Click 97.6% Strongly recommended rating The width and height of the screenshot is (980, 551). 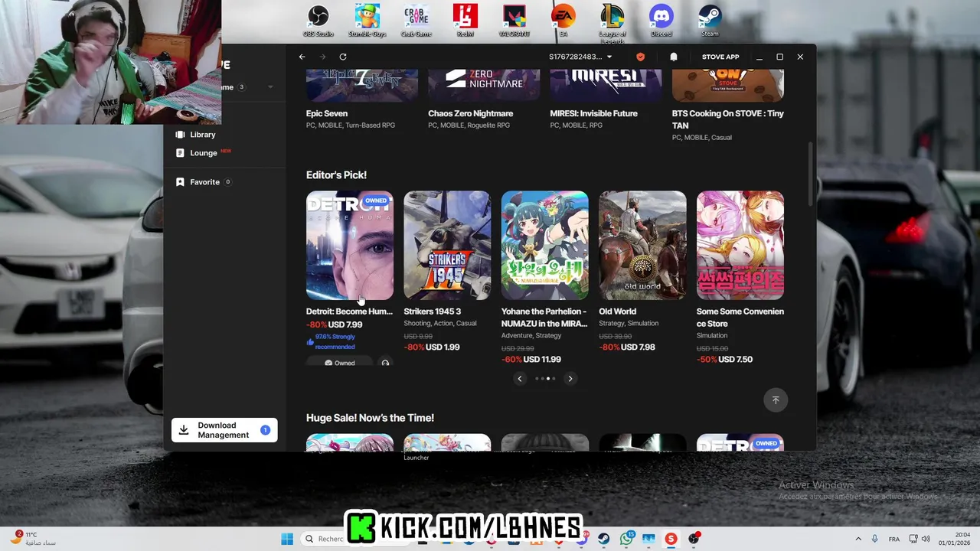(x=331, y=341)
